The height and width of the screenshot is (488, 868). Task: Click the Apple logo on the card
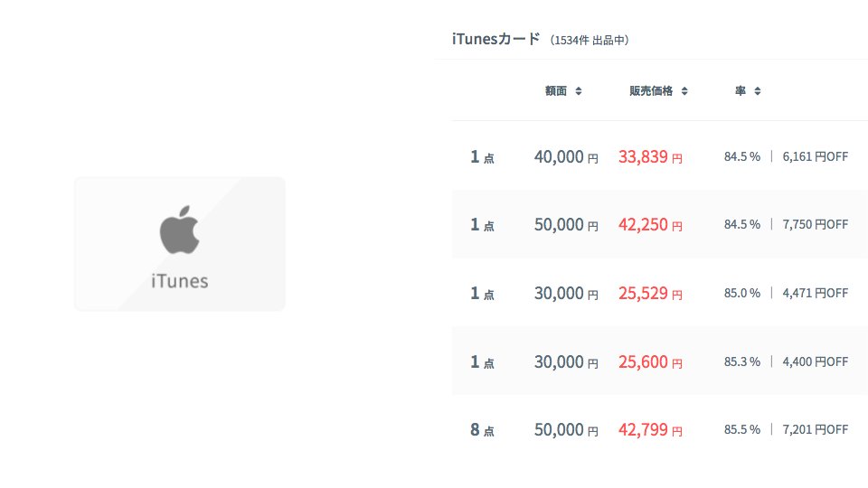coord(179,230)
